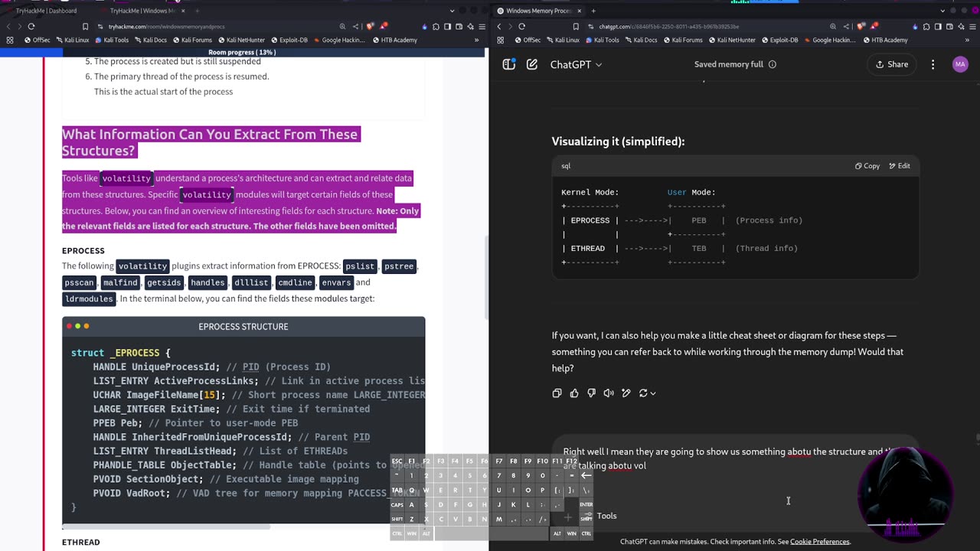Click inside the ChatGPT message input
This screenshot has height=551, width=980.
click(735, 458)
